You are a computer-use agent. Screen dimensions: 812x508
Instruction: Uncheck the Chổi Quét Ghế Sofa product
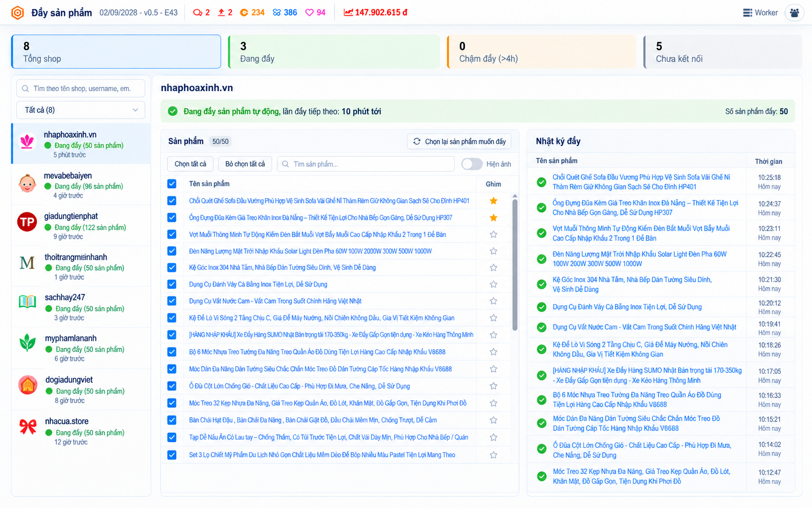pos(172,201)
